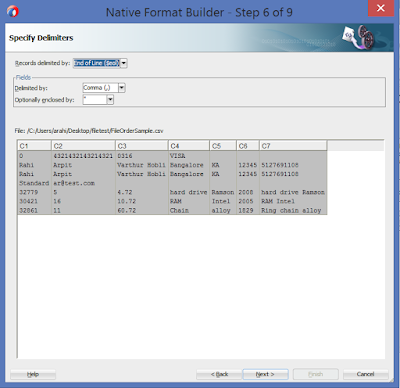Select column header C7
Image resolution: width=400 pixels, height=388 pixels.
pos(293,146)
